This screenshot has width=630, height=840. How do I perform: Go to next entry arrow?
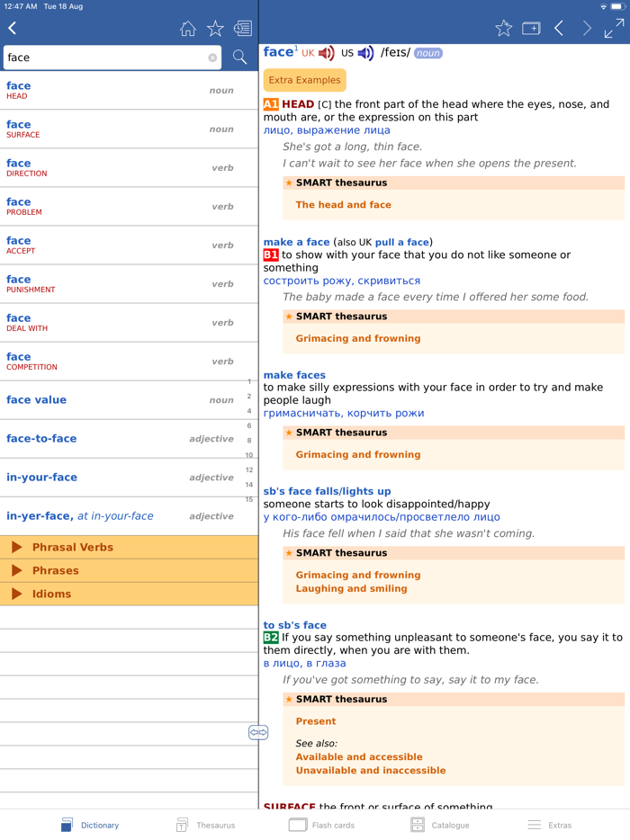(x=587, y=28)
